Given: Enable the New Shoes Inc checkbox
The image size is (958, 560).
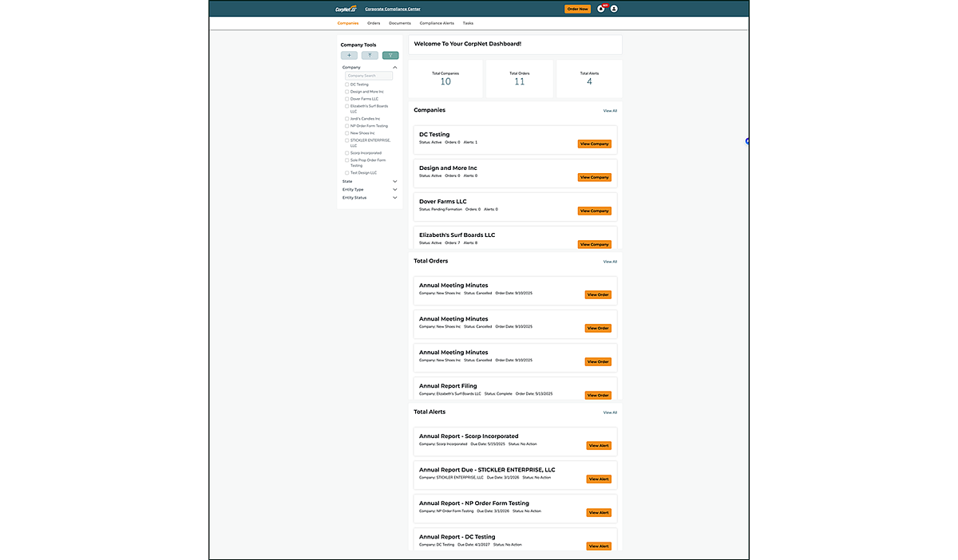Looking at the screenshot, I should (346, 133).
